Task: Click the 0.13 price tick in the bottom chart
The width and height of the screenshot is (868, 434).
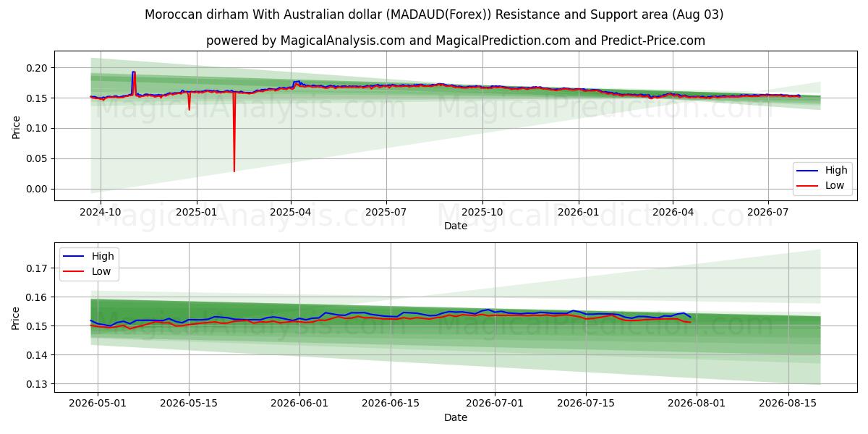Action: (38, 384)
